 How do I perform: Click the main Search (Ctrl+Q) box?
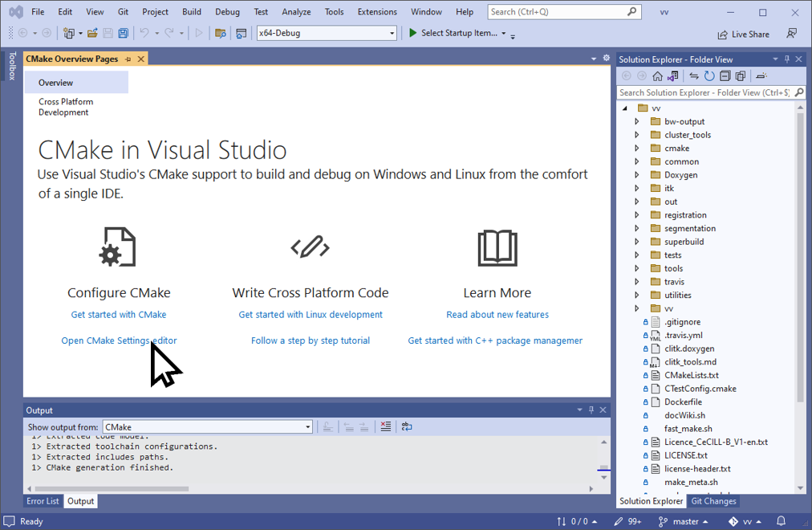click(564, 11)
